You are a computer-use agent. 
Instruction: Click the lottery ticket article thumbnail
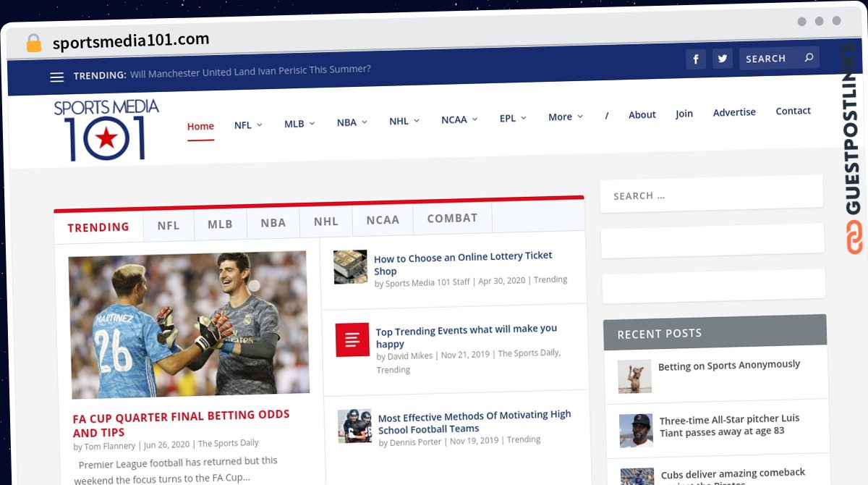[x=350, y=267]
